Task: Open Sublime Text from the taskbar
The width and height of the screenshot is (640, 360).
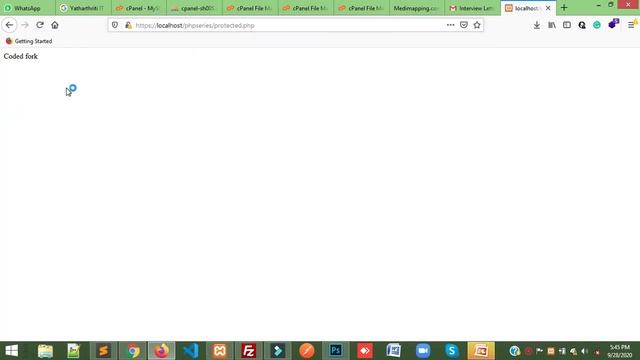Action: 103,351
